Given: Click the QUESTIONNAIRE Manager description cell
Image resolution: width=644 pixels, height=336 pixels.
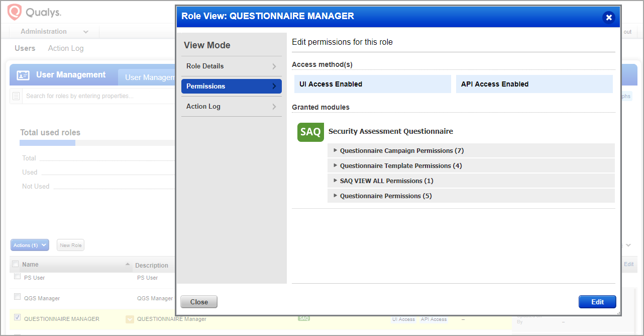Looking at the screenshot, I should 172,319.
